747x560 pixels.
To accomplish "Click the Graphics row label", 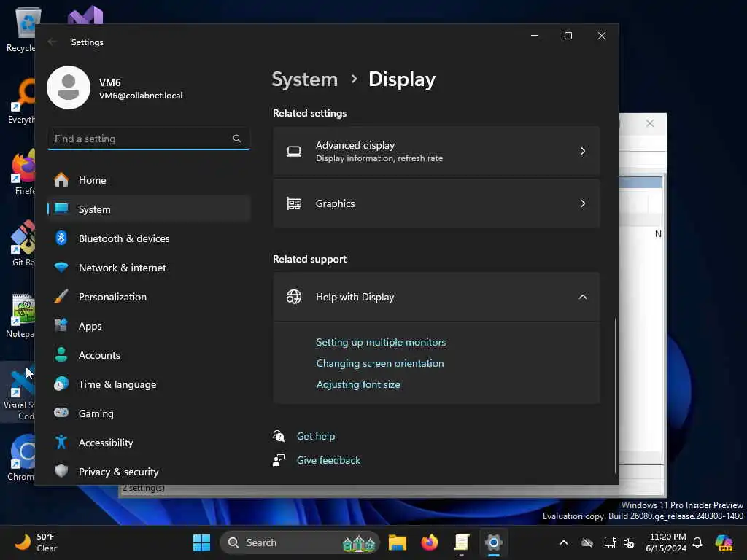I will pos(335,204).
